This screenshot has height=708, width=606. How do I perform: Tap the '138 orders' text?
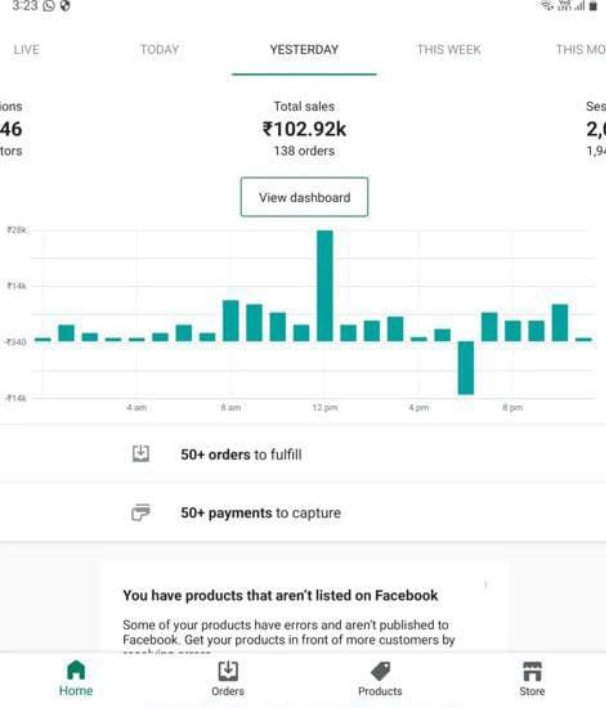tap(304, 151)
